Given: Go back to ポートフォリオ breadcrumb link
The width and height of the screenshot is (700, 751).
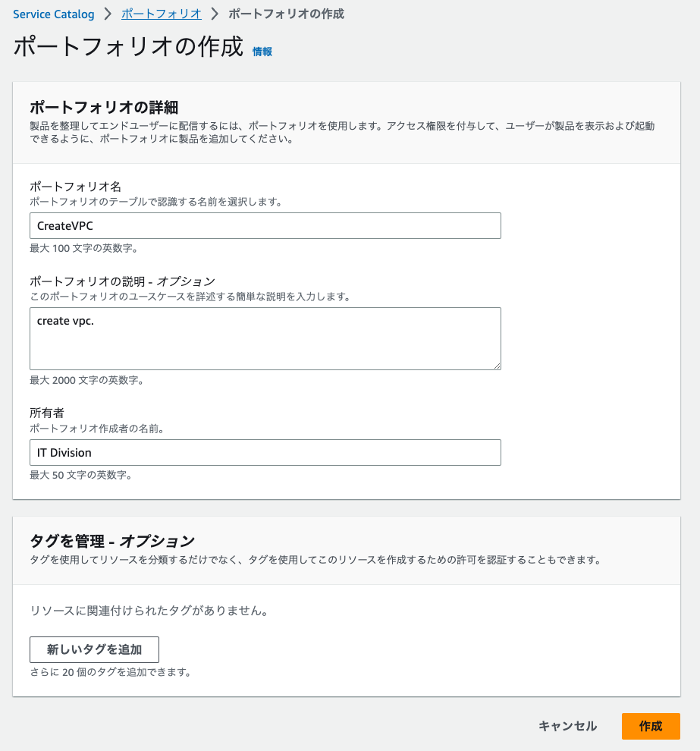Looking at the screenshot, I should click(x=162, y=14).
